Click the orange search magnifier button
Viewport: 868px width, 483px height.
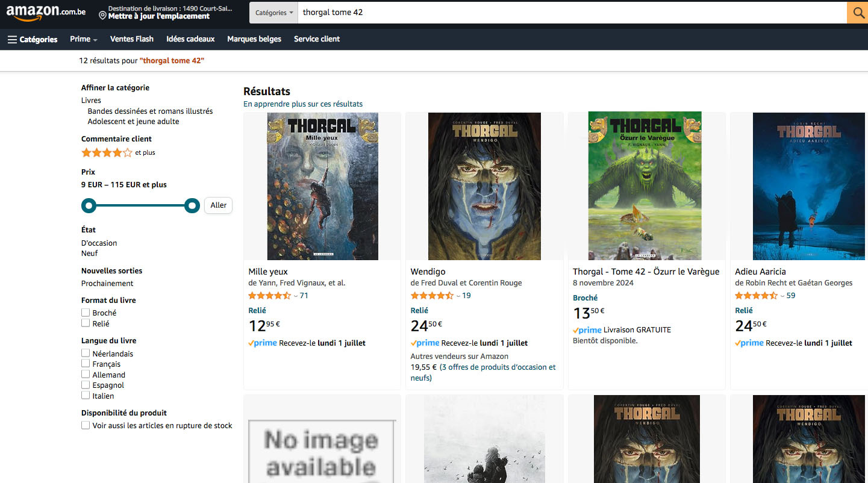(x=857, y=12)
